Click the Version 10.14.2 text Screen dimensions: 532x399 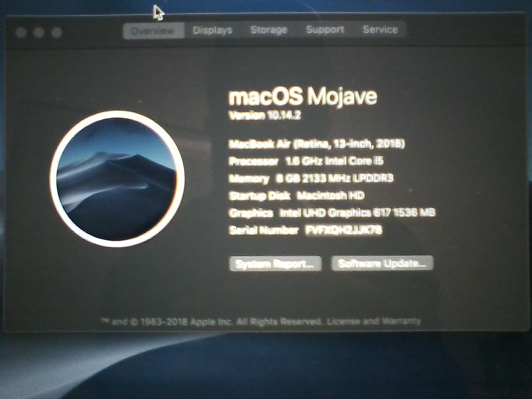(265, 115)
